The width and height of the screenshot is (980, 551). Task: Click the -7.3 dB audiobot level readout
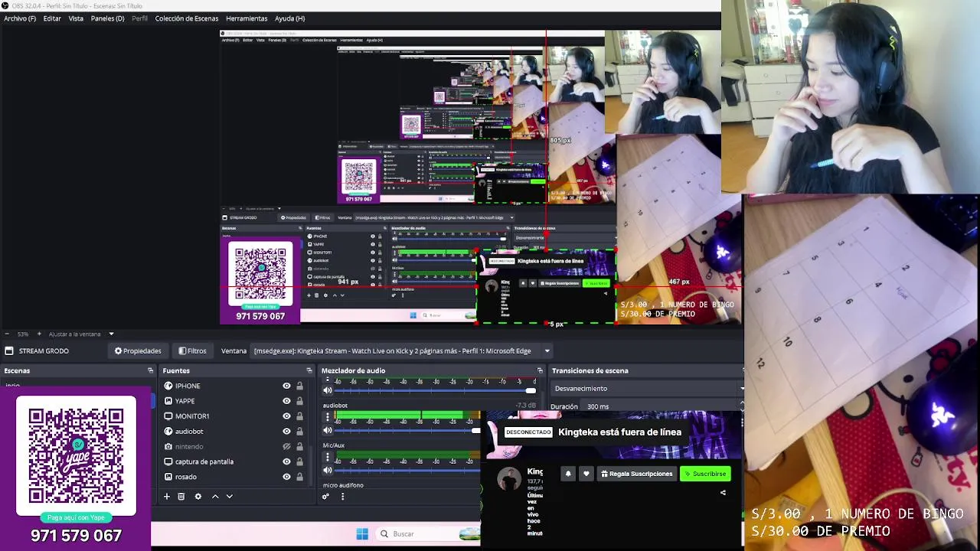pos(525,406)
